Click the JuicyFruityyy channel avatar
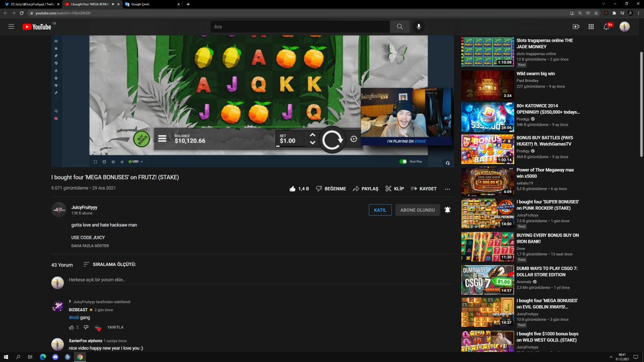 pos(58,210)
